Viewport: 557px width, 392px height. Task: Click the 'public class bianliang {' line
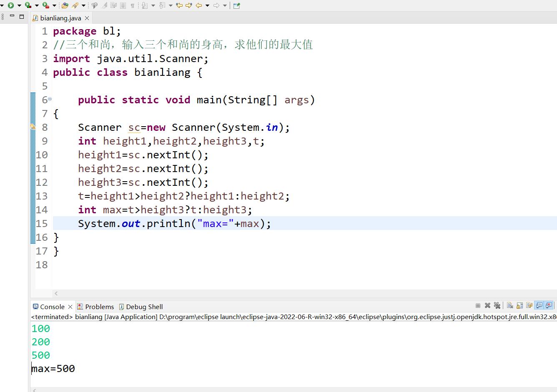pos(128,72)
